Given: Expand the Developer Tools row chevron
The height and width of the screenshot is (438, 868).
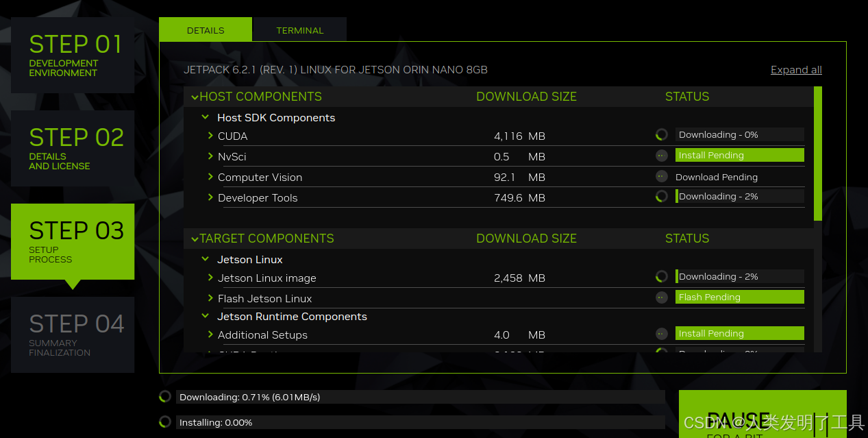Looking at the screenshot, I should (210, 197).
